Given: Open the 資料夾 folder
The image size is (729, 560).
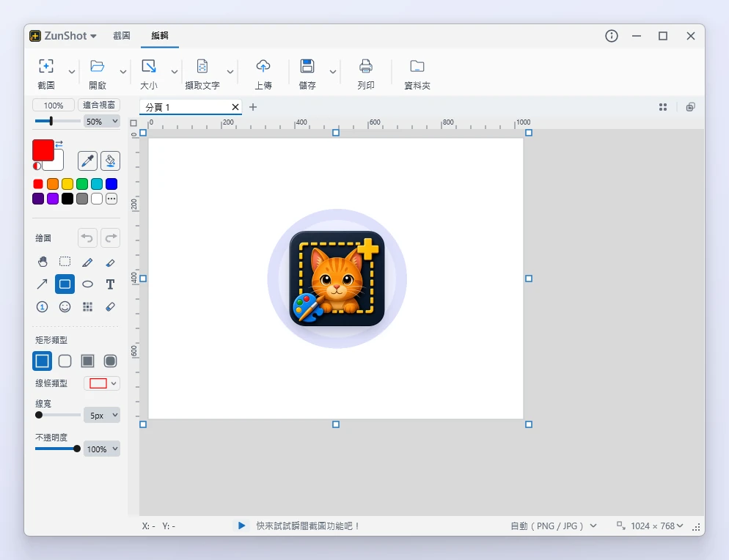Looking at the screenshot, I should [x=417, y=73].
